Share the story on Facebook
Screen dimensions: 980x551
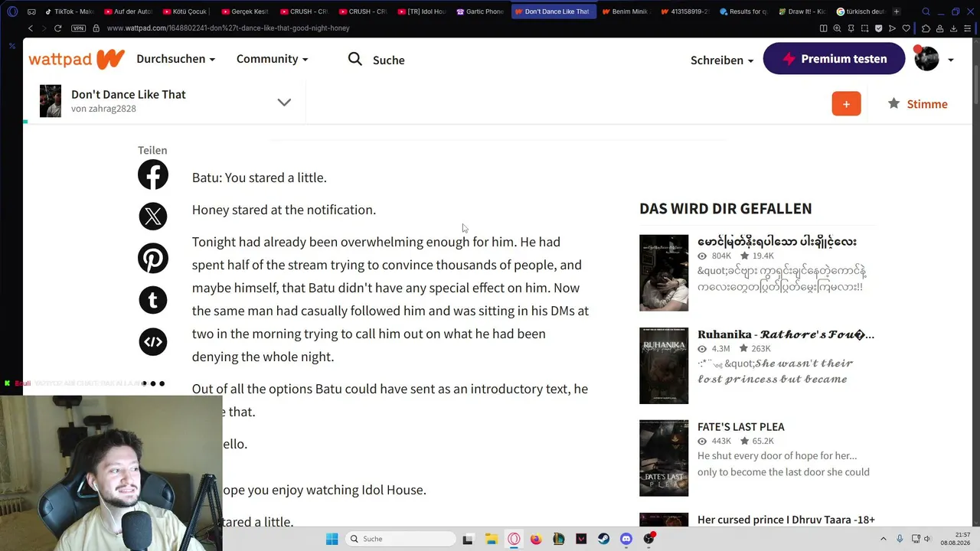tap(153, 175)
